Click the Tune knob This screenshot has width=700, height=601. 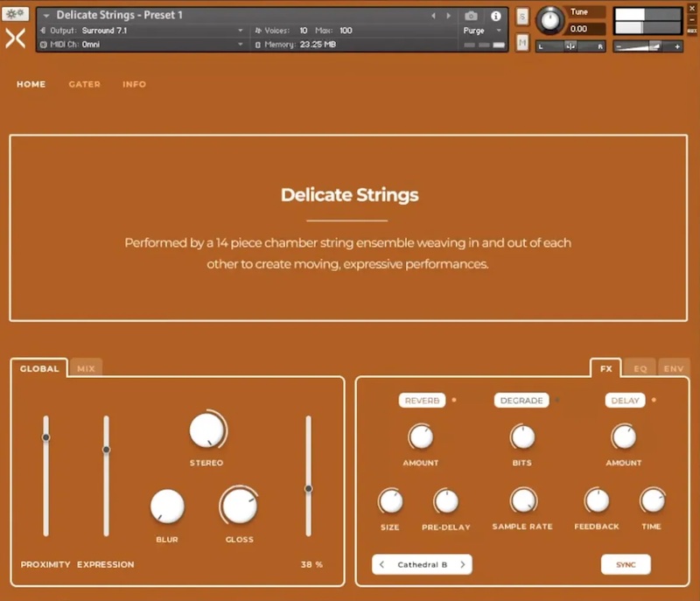click(x=550, y=19)
